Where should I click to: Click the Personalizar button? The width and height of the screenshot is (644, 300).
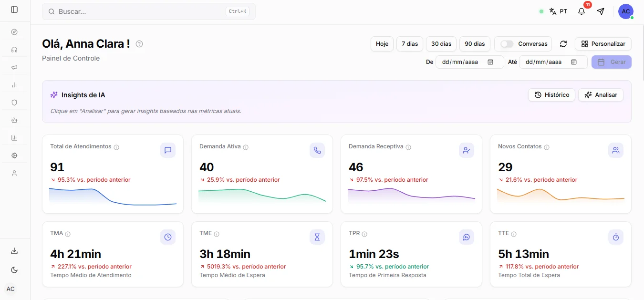point(603,44)
